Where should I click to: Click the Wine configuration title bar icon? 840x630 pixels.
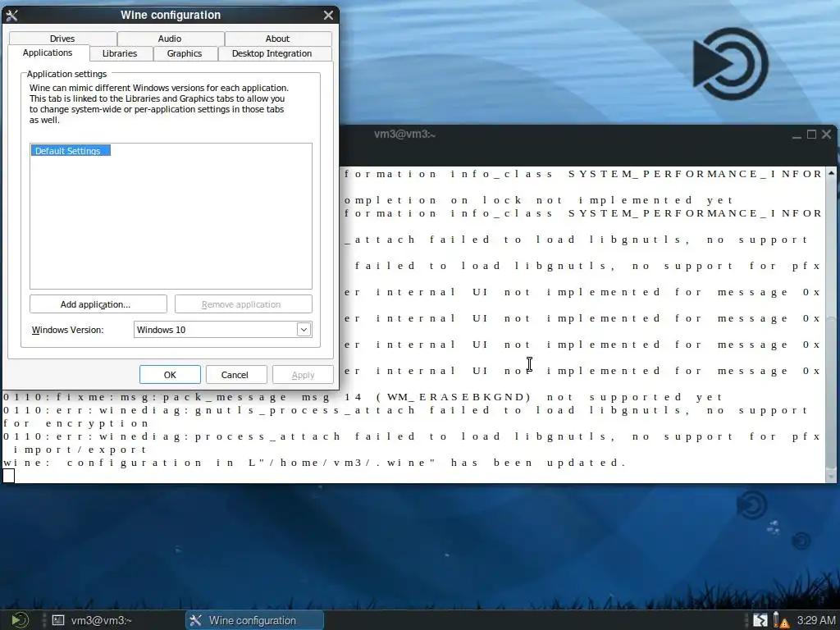tap(11, 16)
